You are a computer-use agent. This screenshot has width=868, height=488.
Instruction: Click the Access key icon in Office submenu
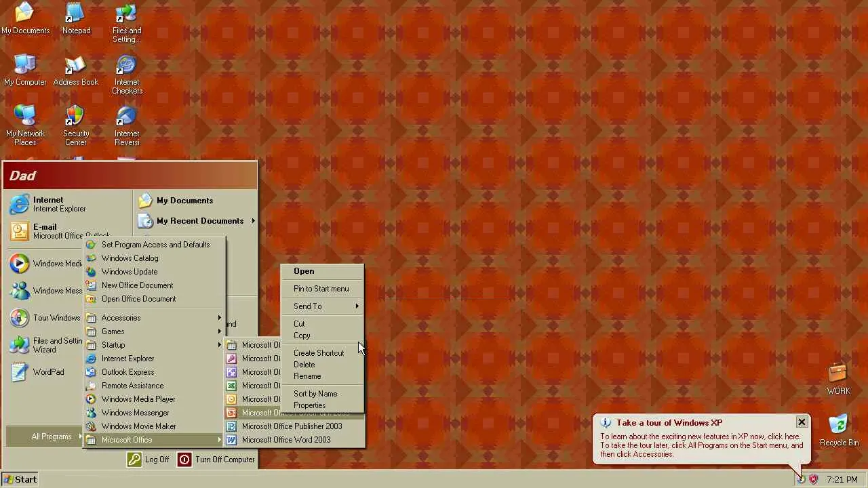coord(231,359)
